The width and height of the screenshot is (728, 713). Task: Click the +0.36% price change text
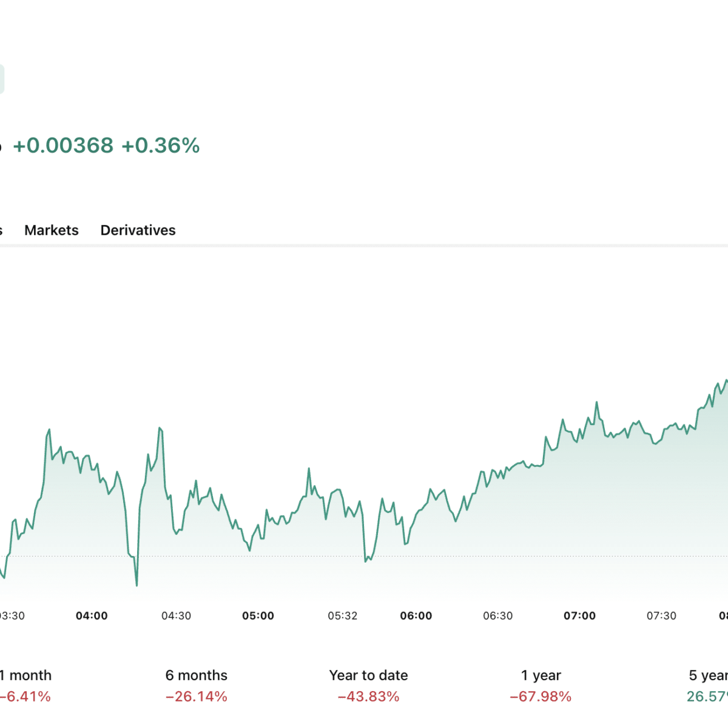click(x=161, y=146)
